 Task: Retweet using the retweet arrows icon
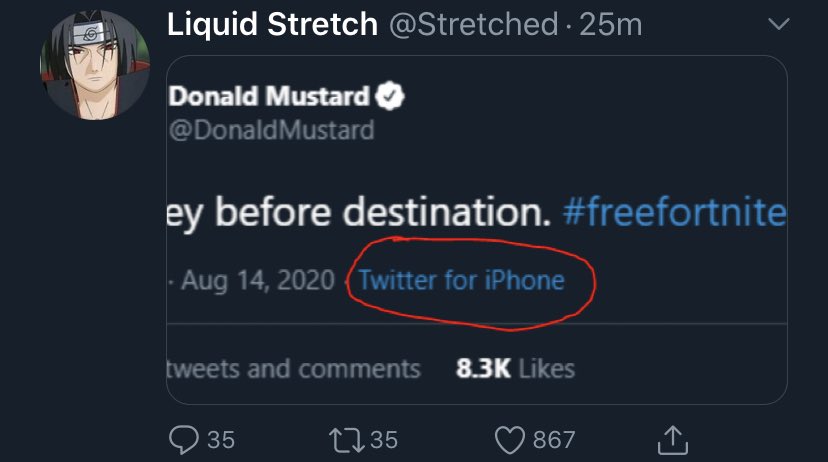346,440
